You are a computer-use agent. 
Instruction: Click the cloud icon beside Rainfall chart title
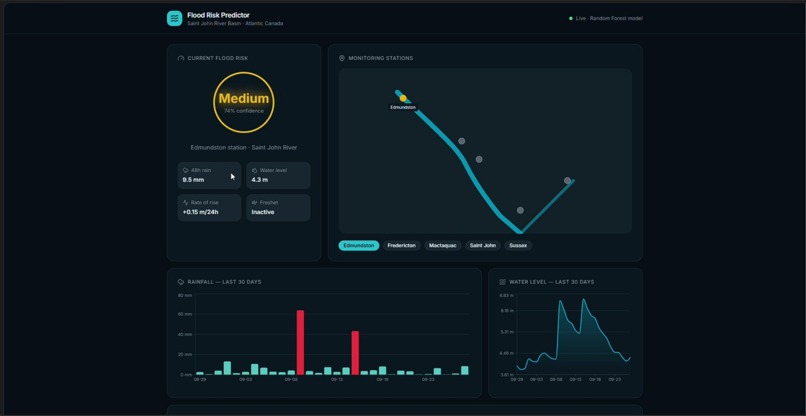(181, 282)
